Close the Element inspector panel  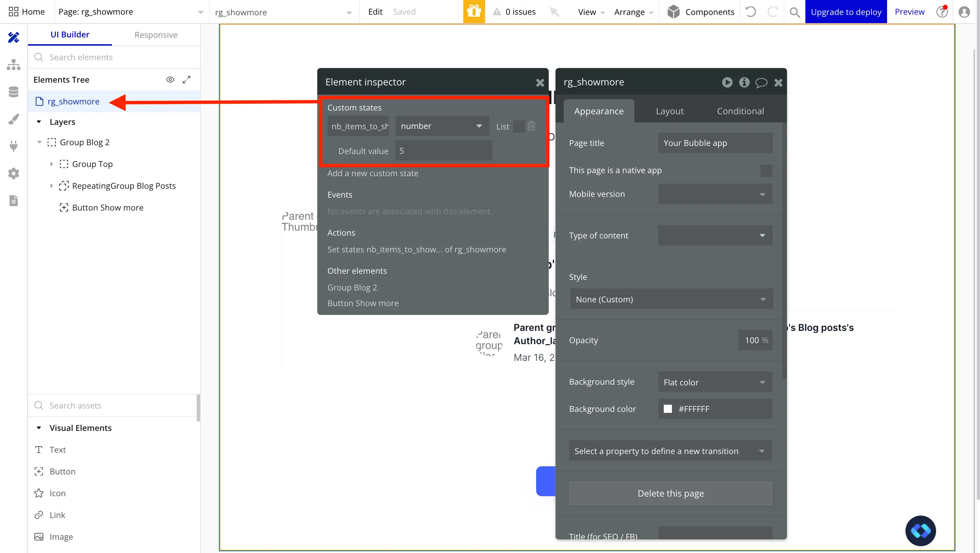(x=540, y=83)
